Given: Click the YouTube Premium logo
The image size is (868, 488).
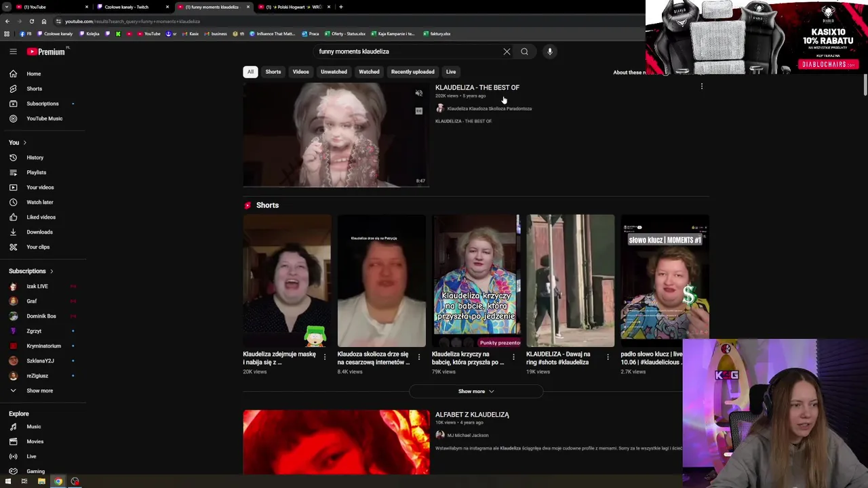Looking at the screenshot, I should pyautogui.click(x=46, y=52).
